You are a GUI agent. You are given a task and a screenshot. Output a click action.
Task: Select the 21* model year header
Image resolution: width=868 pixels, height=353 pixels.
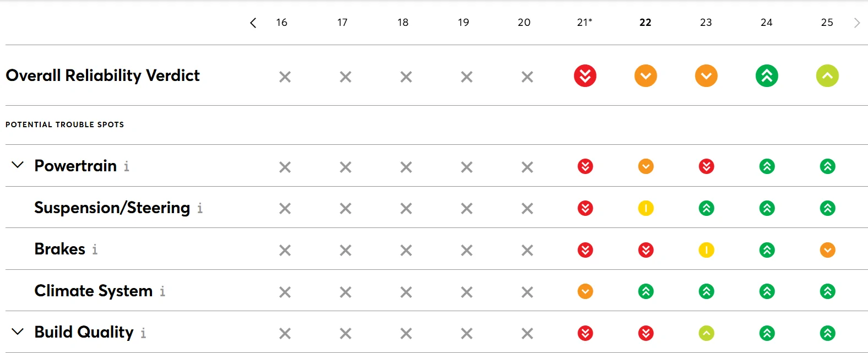[x=585, y=23]
